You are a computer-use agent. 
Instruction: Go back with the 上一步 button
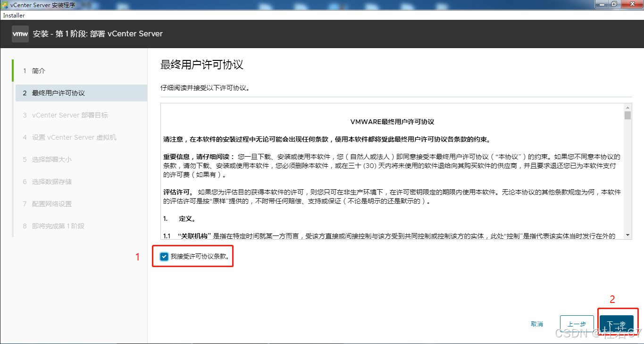(x=577, y=324)
